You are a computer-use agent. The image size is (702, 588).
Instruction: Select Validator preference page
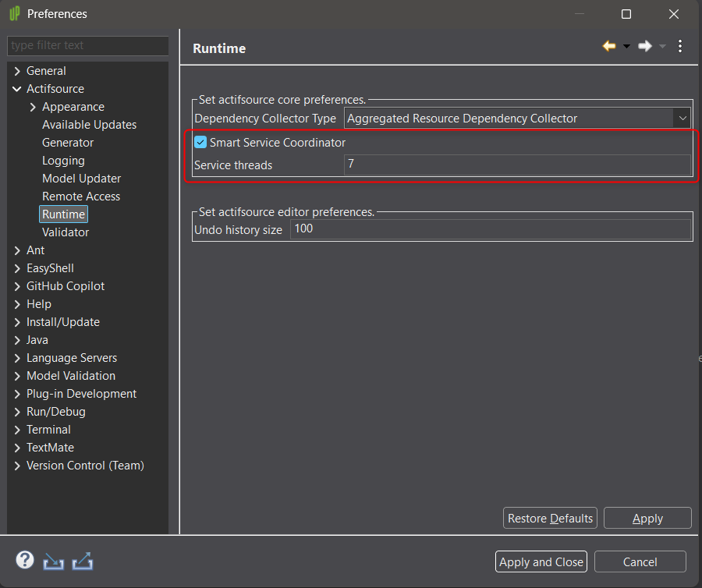[66, 232]
